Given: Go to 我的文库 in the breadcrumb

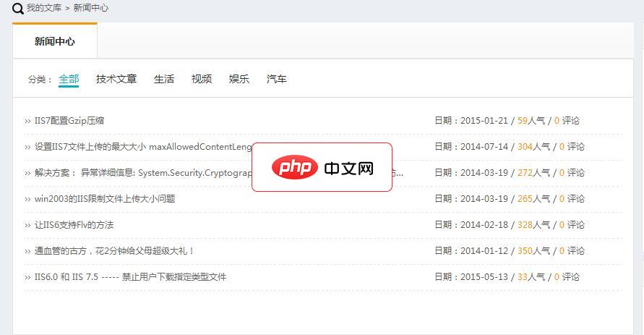Looking at the screenshot, I should click(43, 8).
